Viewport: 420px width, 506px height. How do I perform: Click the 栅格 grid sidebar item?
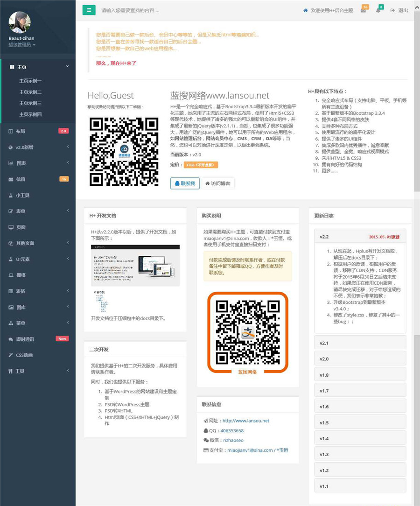[21, 275]
